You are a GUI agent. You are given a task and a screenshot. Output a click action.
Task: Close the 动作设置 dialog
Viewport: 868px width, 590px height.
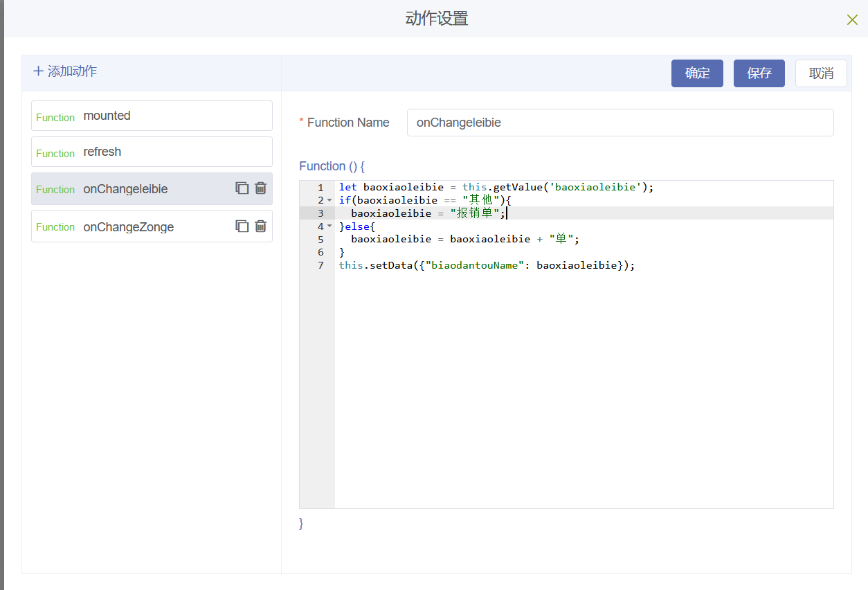click(x=852, y=19)
